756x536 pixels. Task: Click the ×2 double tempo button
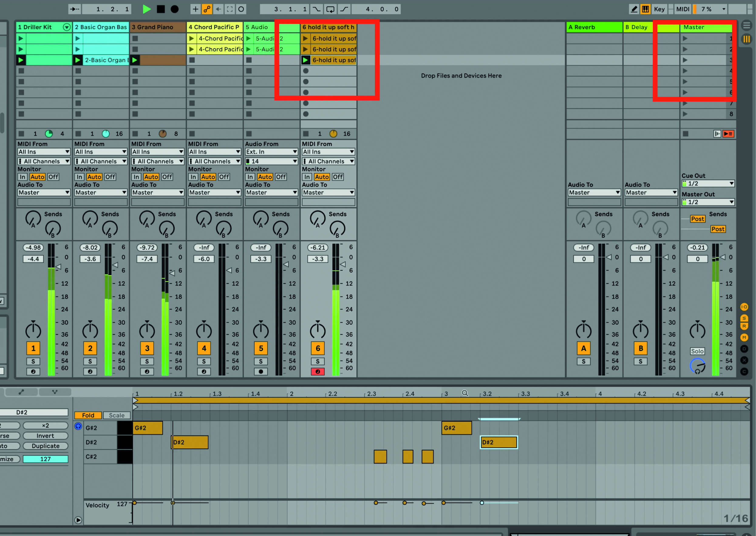coord(46,426)
